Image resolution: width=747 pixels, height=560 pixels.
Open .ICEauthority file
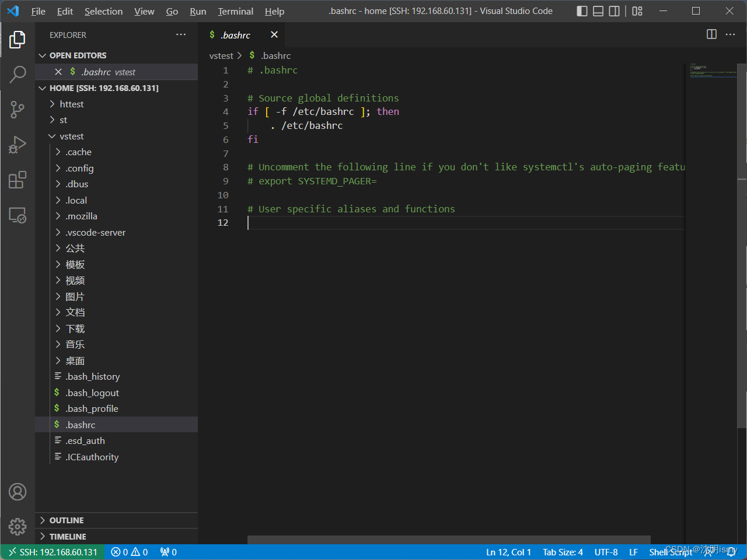[x=116, y=457]
